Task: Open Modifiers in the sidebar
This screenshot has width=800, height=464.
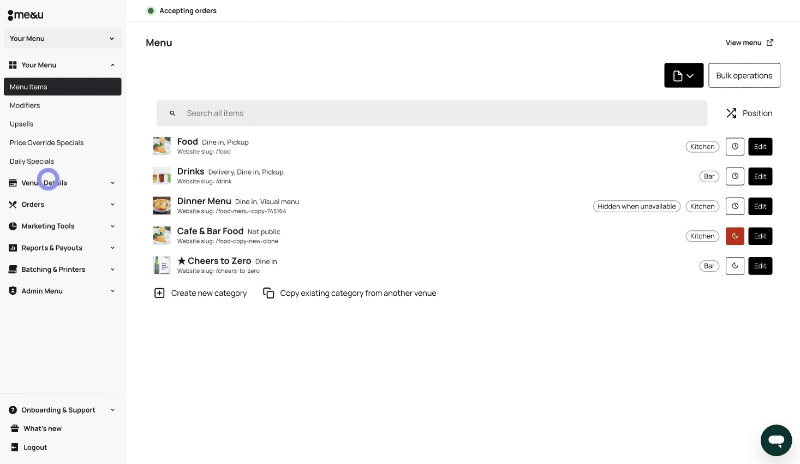Action: 24,105
